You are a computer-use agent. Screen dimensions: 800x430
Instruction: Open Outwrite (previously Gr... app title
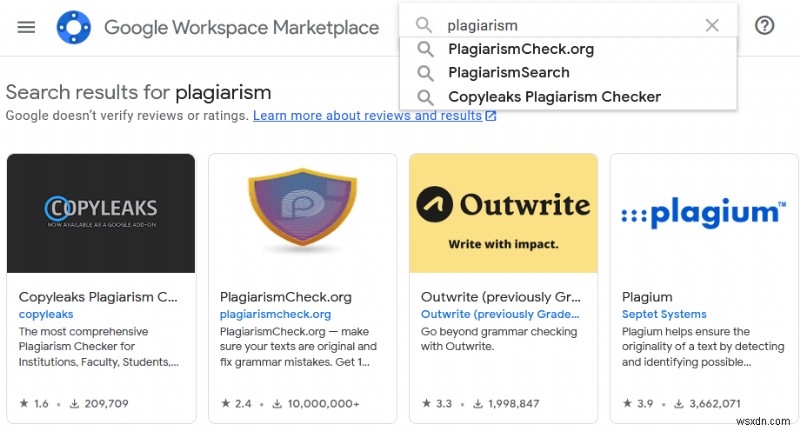501,297
